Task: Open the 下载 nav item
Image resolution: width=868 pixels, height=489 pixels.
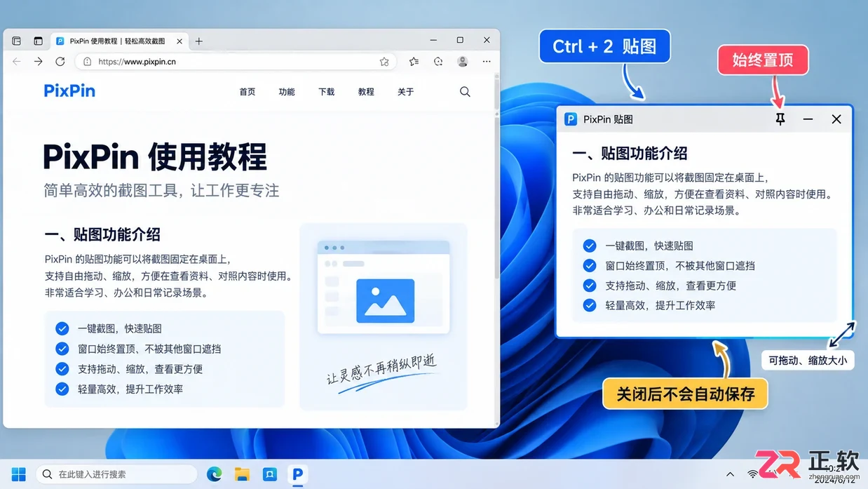Action: tap(327, 92)
